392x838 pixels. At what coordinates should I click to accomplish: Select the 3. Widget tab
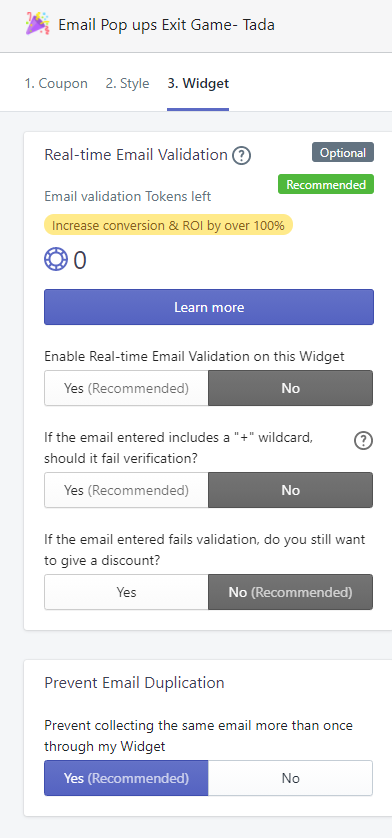[198, 83]
